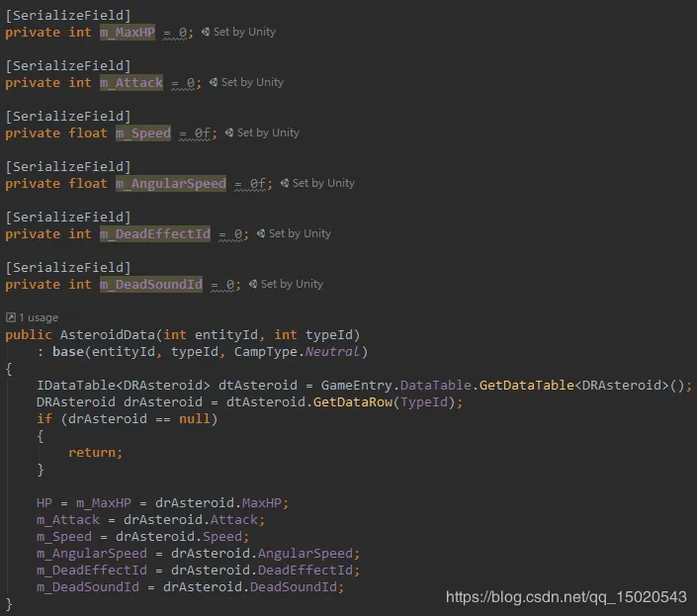Click Unity icon beside m_DeadEffectId hint

261,233
